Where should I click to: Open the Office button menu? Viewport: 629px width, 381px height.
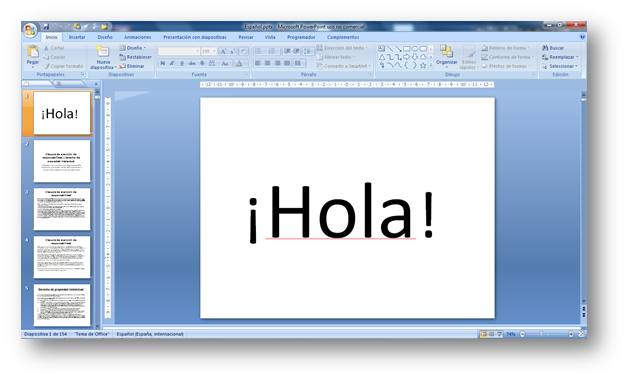click(30, 30)
